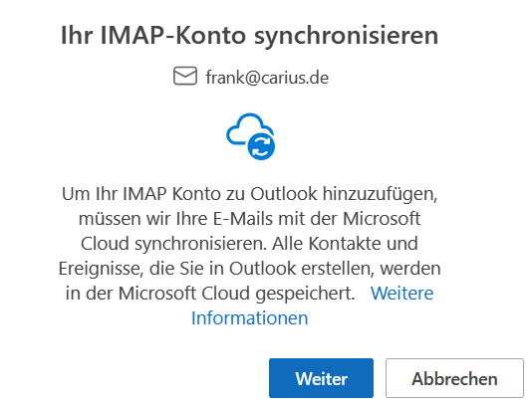Viewport: 532px width, 408px height.
Task: Select the frank@carius.de email address text
Action: coord(267,78)
